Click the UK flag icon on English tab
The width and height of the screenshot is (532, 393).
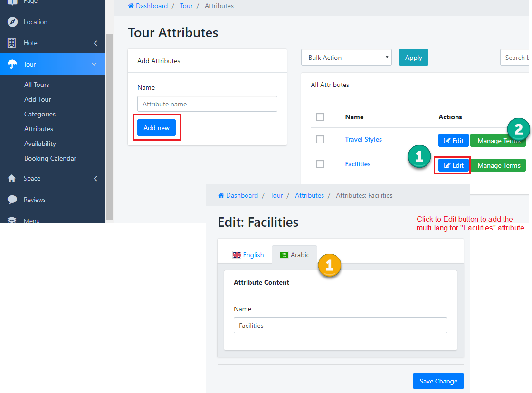(x=237, y=255)
